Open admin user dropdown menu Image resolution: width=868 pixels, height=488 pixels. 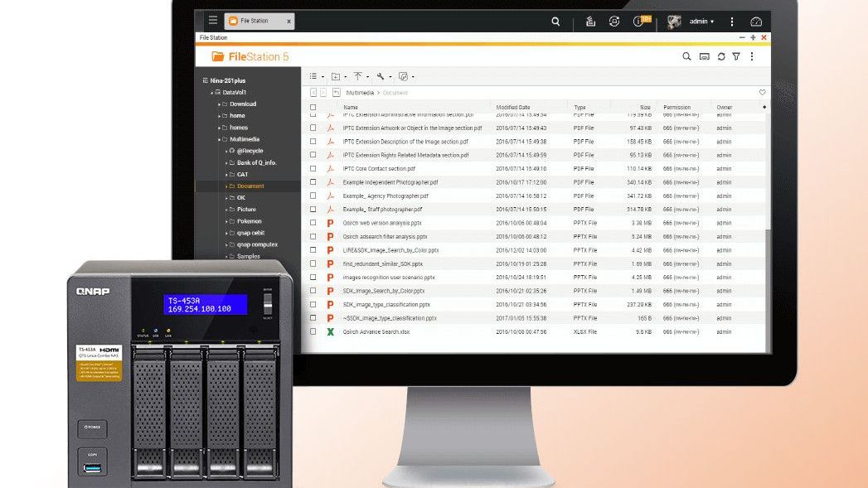tap(701, 22)
